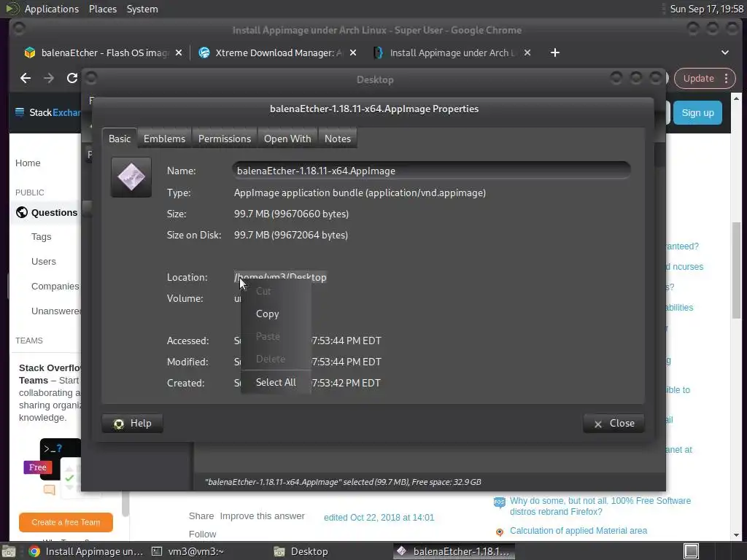Image resolution: width=747 pixels, height=560 pixels.
Task: Click the page vertical scrollbar
Action: pyautogui.click(x=736, y=270)
